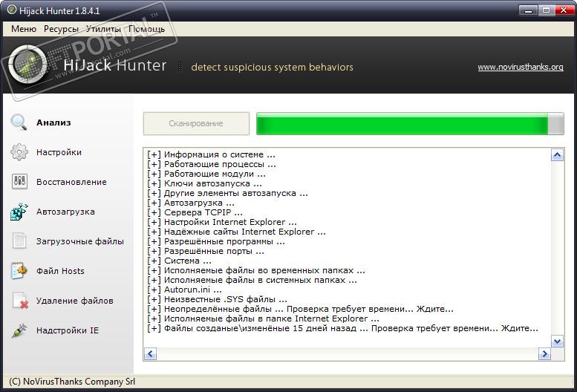Click the Автозагрузка blocks icon
Screen dimensions: 577x392
pos(19,212)
